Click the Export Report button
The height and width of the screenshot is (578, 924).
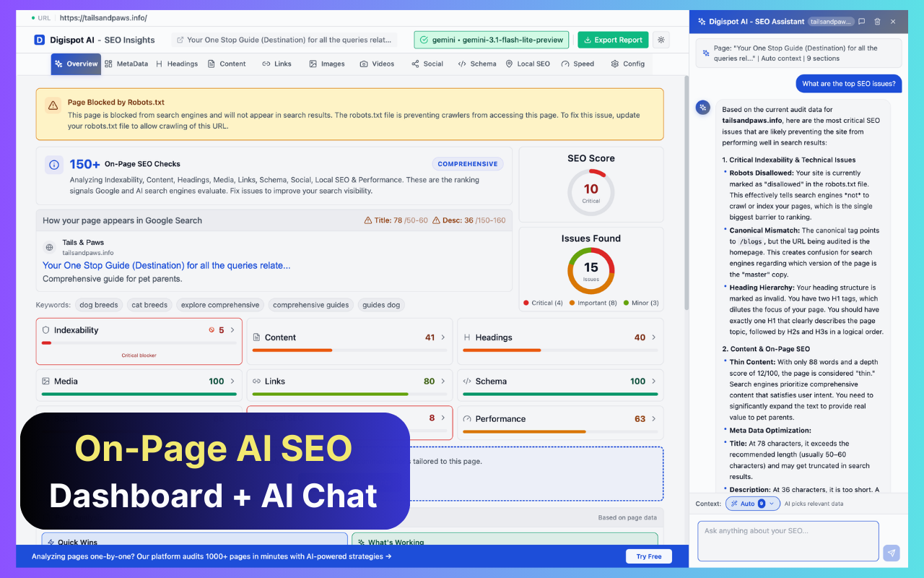(613, 40)
